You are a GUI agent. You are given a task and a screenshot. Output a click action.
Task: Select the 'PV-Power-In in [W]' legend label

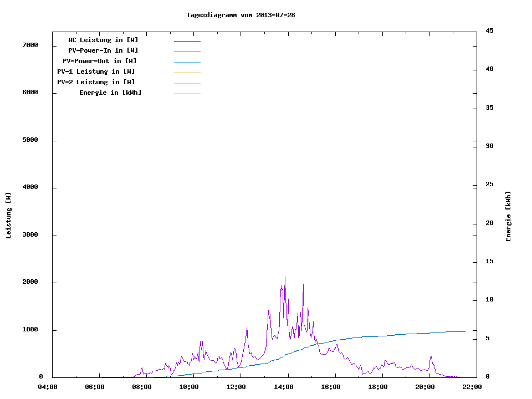103,50
